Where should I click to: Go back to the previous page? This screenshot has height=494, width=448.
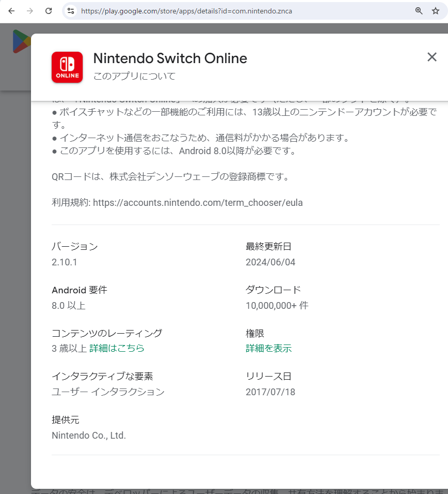[x=12, y=11]
